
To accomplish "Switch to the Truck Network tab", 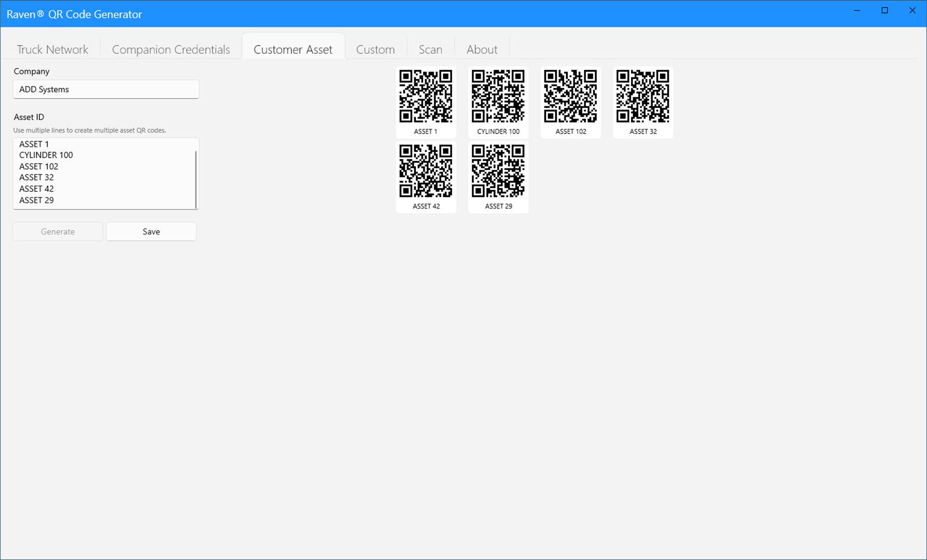I will (x=52, y=49).
